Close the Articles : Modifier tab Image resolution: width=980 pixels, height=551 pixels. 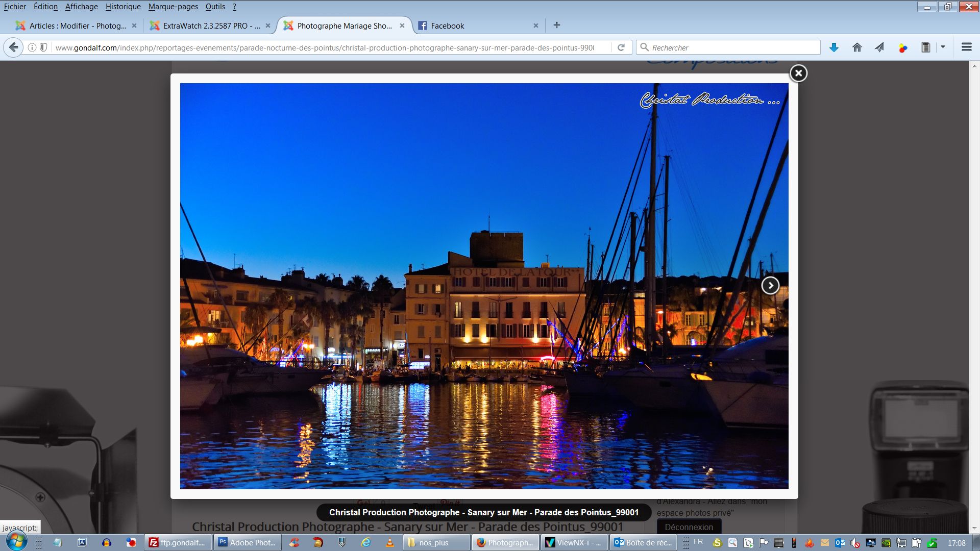tap(134, 26)
